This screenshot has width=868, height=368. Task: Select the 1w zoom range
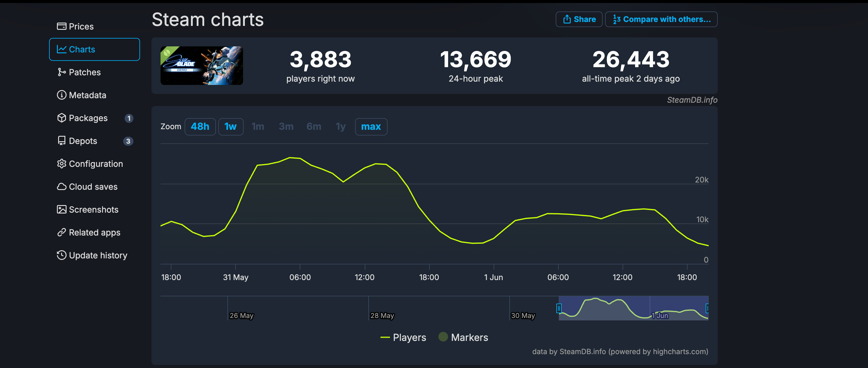coord(231,127)
